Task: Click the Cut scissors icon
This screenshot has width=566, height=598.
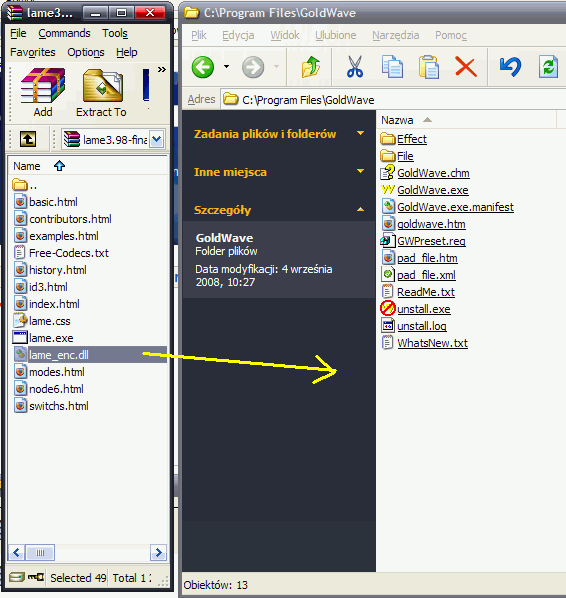Action: click(x=355, y=67)
